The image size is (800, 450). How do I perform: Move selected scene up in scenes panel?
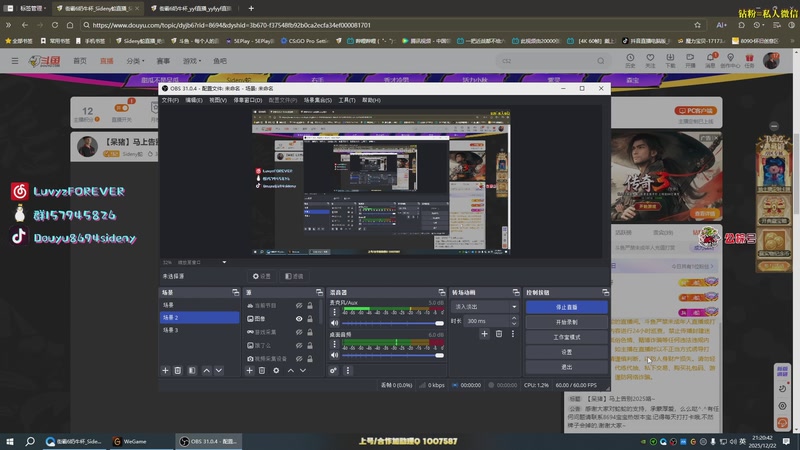tap(206, 370)
